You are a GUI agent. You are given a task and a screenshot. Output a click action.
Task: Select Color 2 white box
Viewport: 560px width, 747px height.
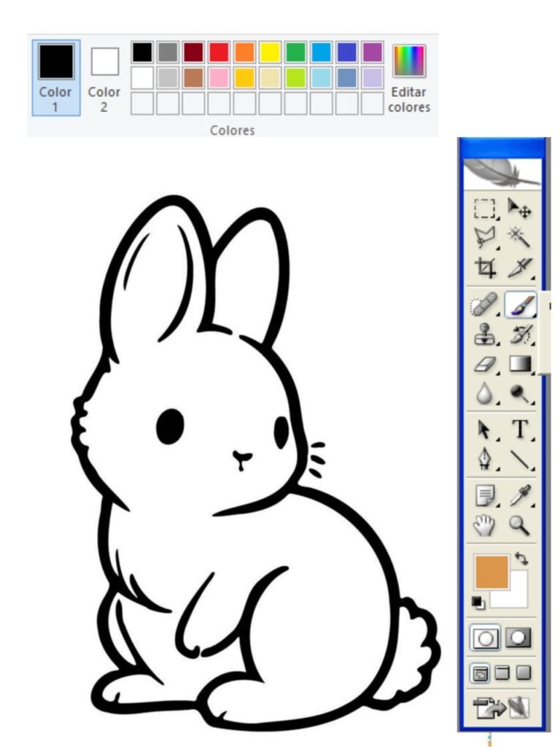click(x=104, y=77)
